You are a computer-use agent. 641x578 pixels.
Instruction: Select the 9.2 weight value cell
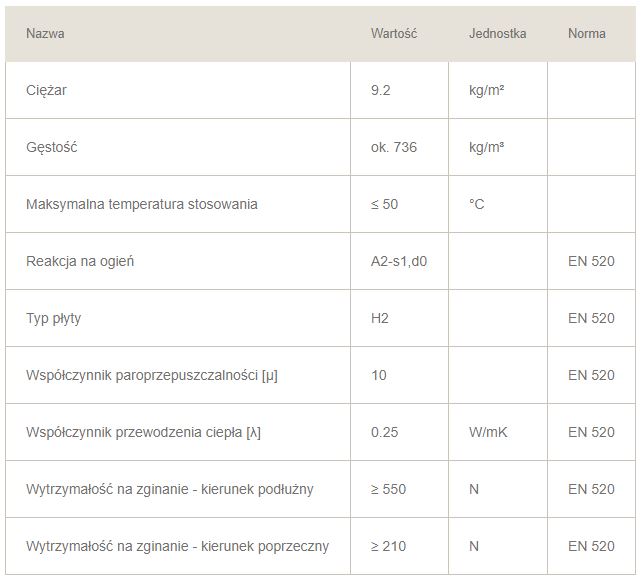380,90
